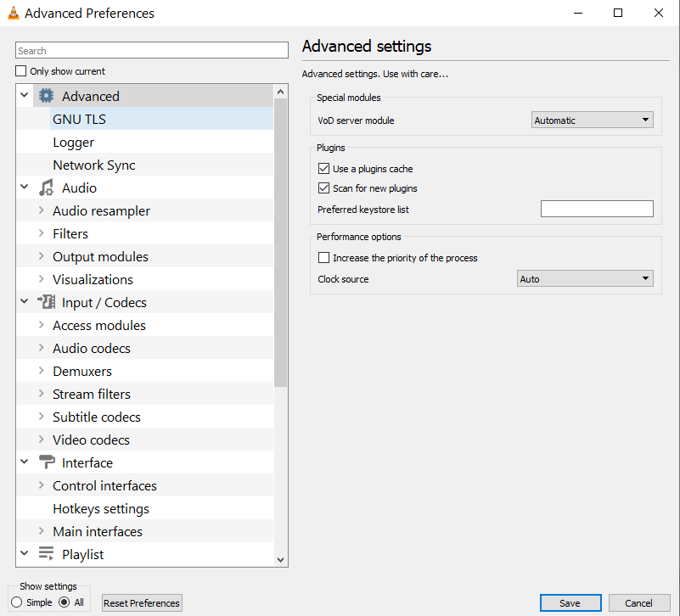Select the All show settings radio
This screenshot has width=680, height=616.
[x=65, y=602]
